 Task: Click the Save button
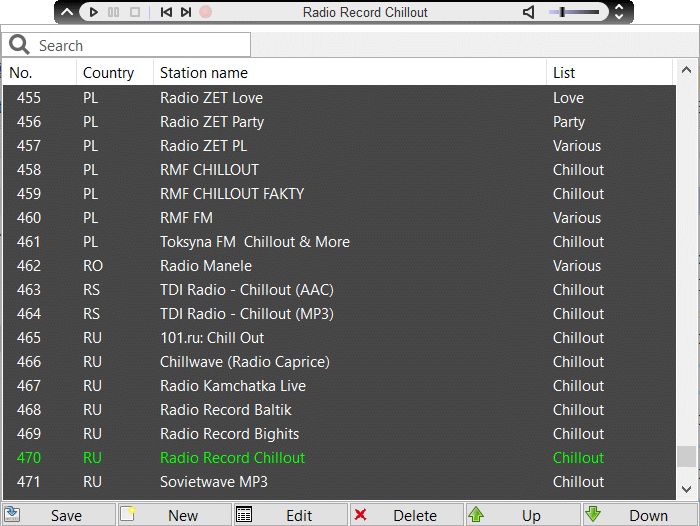point(58,515)
